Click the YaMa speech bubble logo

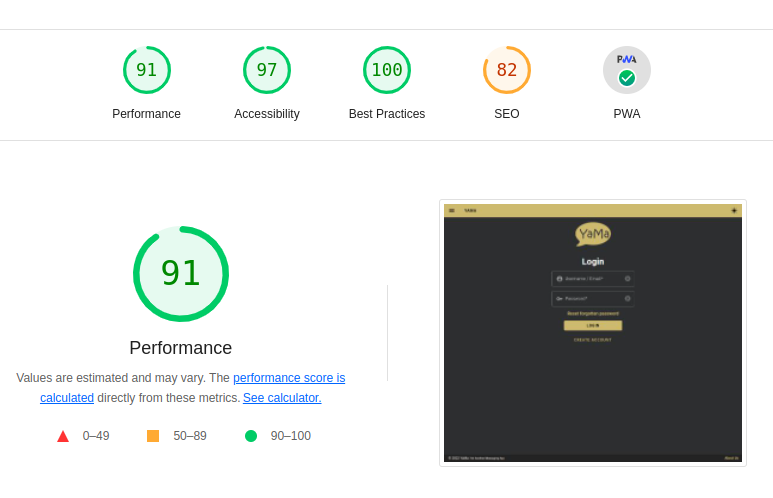click(593, 234)
